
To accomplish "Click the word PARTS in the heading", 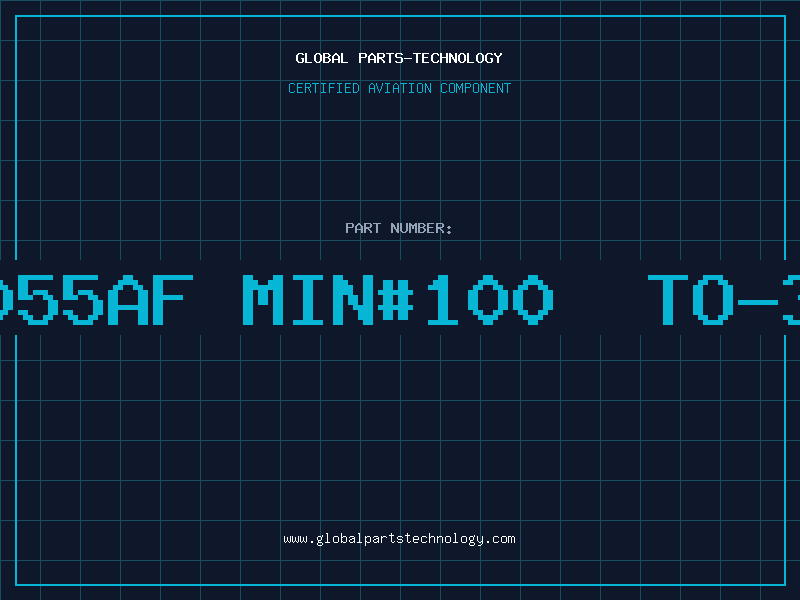I will point(382,58).
